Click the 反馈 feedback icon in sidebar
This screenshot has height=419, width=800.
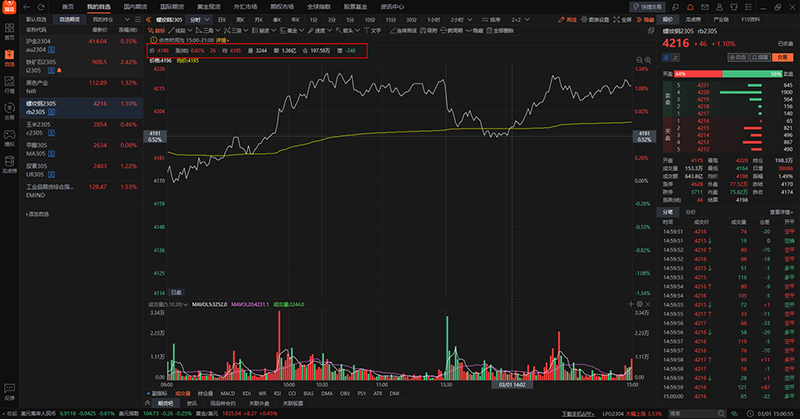(x=9, y=393)
